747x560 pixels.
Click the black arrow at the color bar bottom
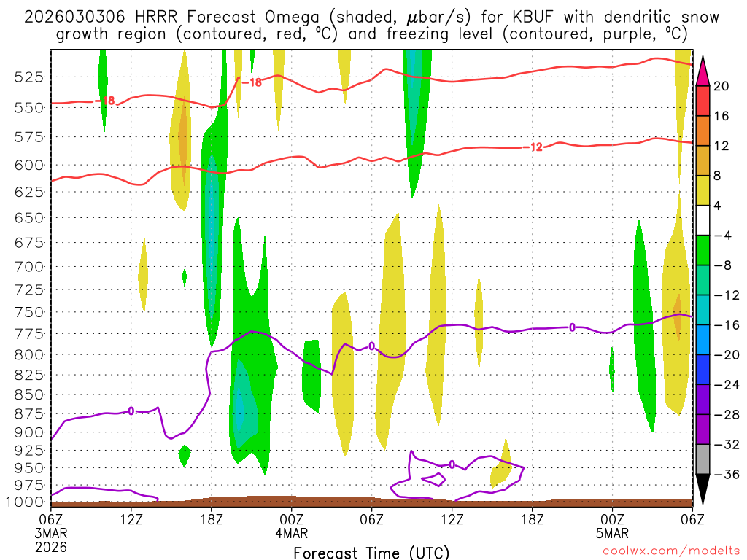(703, 489)
